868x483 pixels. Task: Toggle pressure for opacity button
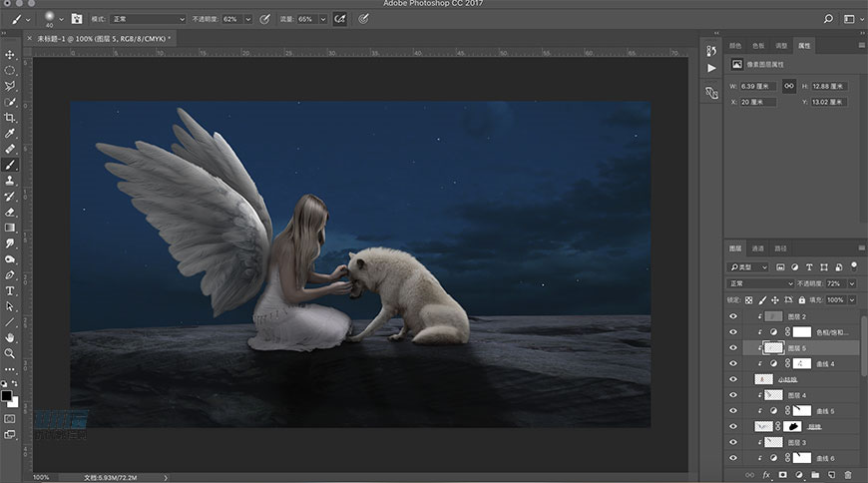[x=264, y=19]
